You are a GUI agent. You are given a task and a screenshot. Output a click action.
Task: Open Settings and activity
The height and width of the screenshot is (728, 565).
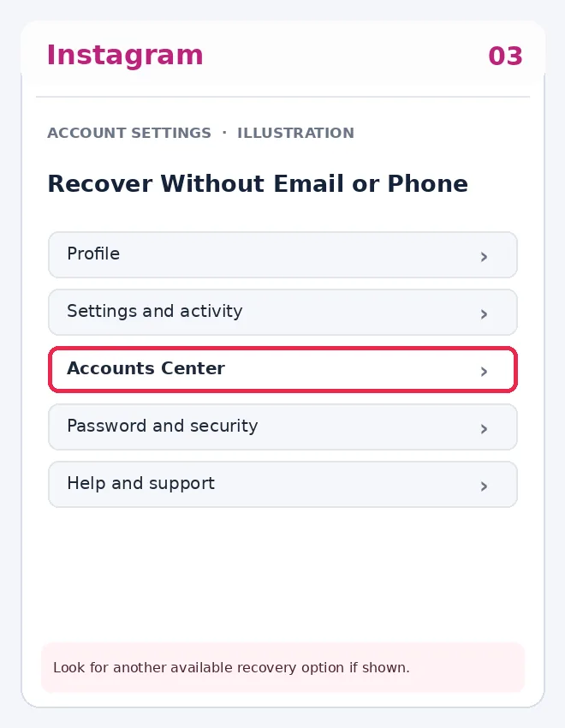coord(283,313)
